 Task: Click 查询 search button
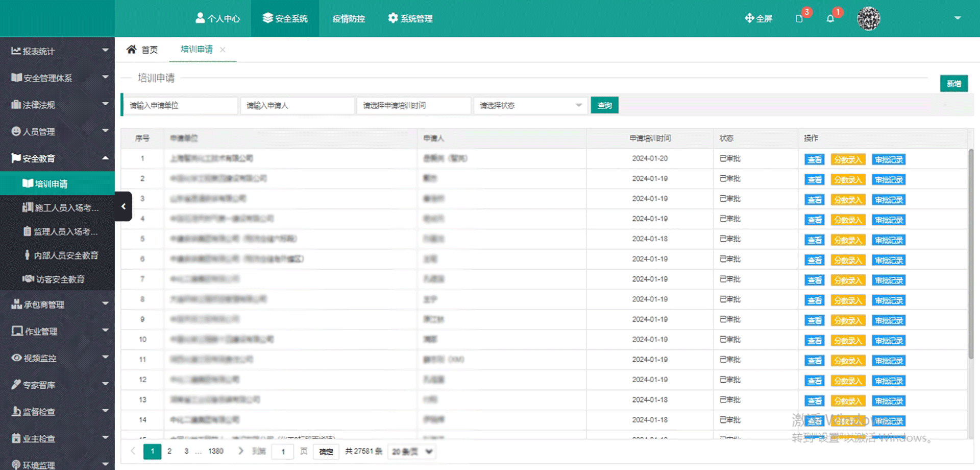(x=604, y=105)
